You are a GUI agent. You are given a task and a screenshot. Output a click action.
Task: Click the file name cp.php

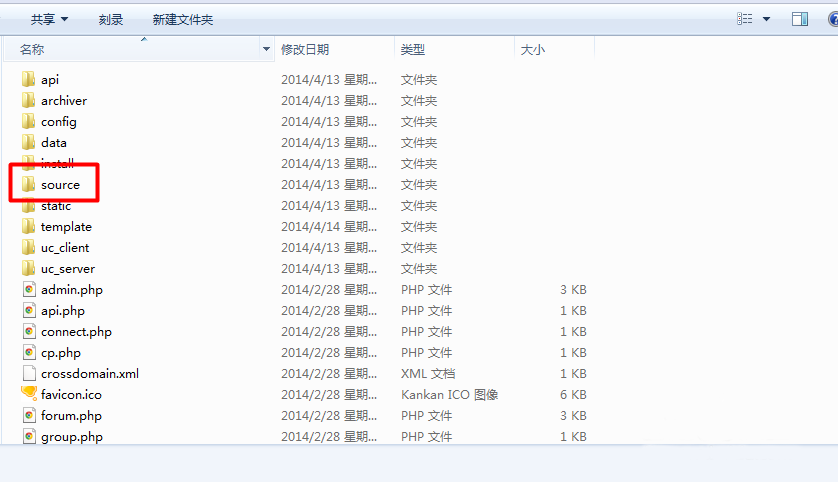click(61, 353)
